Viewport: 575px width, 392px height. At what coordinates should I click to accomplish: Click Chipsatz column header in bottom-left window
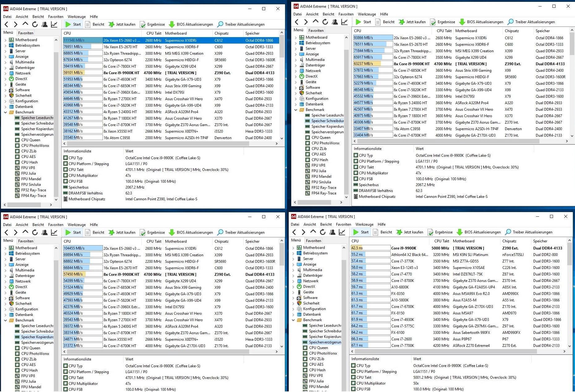pos(228,241)
